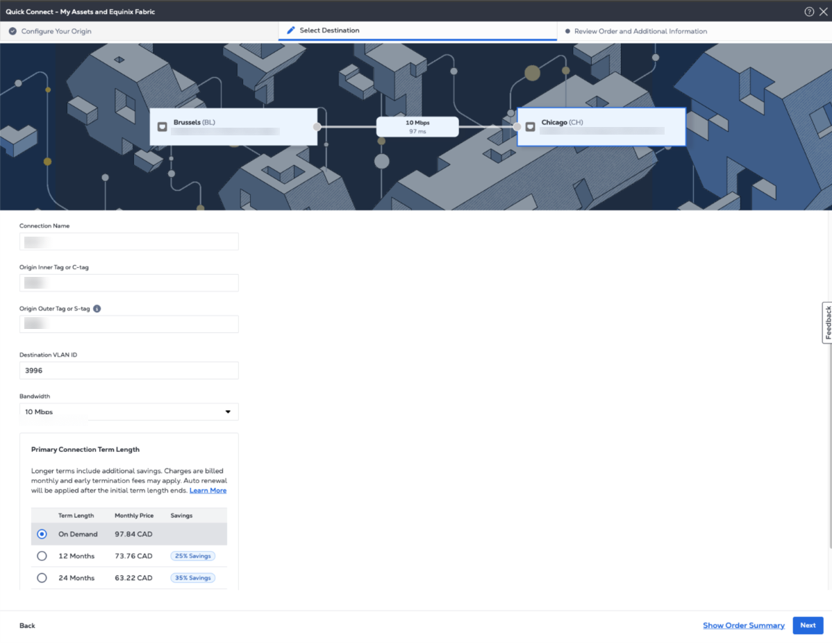
Task: Click the Configure Your Origin checkmark icon
Action: [13, 31]
